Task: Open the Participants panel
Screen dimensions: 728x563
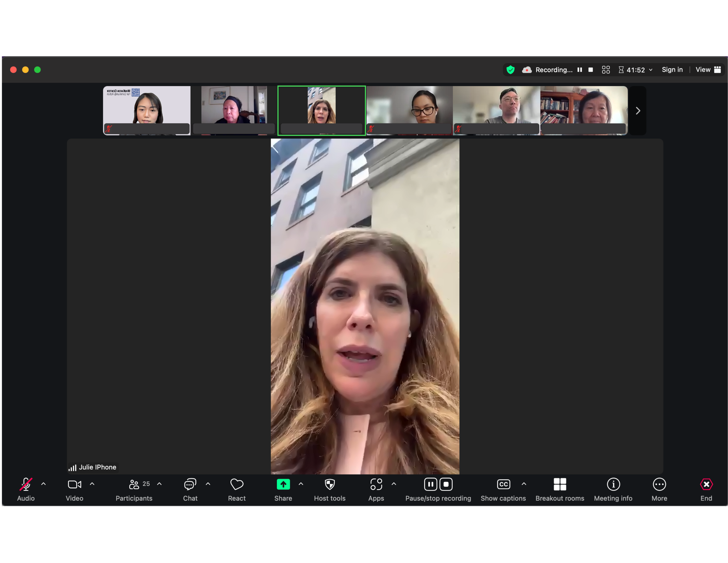Action: (134, 485)
